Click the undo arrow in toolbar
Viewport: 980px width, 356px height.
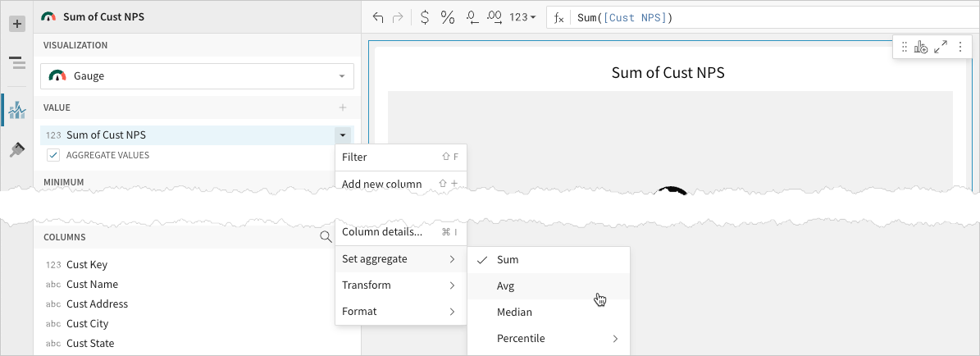[378, 17]
